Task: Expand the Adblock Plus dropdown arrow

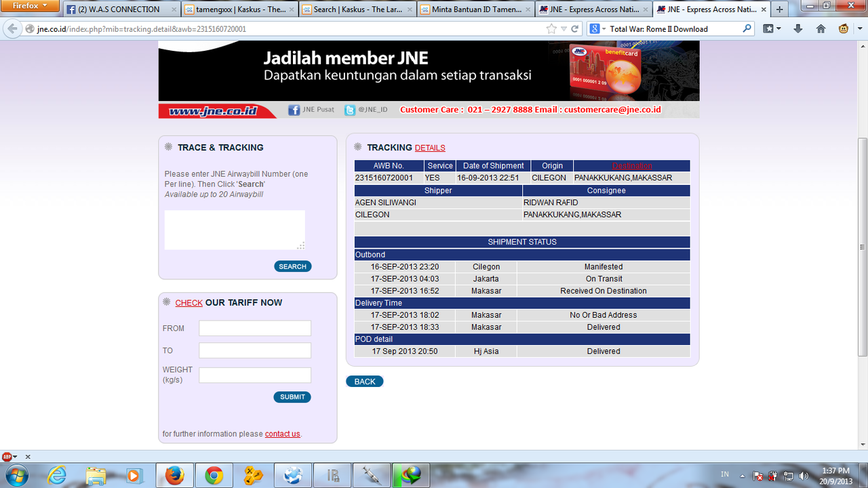Action: 15,457
